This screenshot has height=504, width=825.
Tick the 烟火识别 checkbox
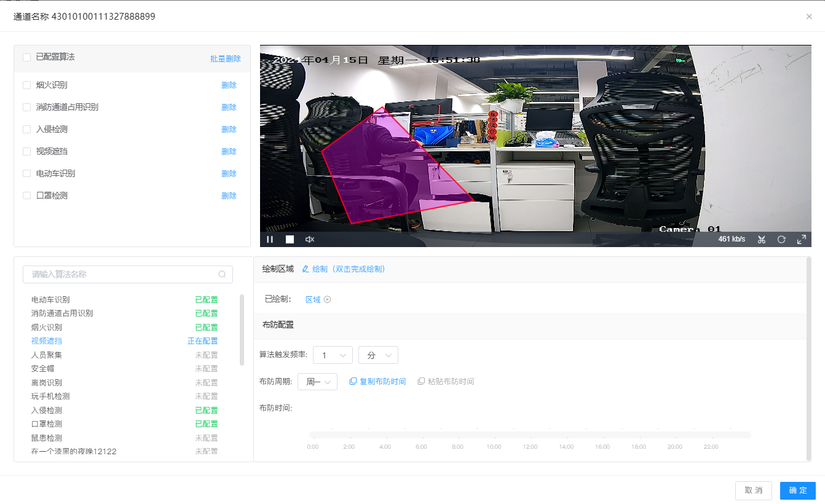(26, 85)
